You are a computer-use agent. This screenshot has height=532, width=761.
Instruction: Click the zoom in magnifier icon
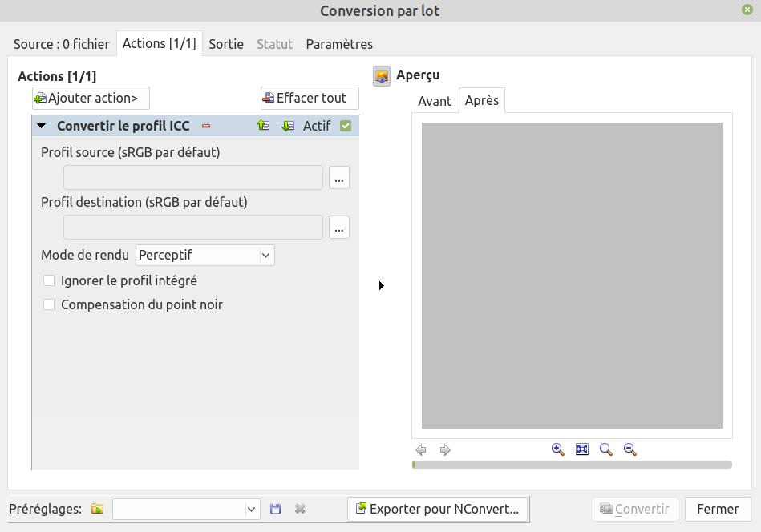click(558, 449)
